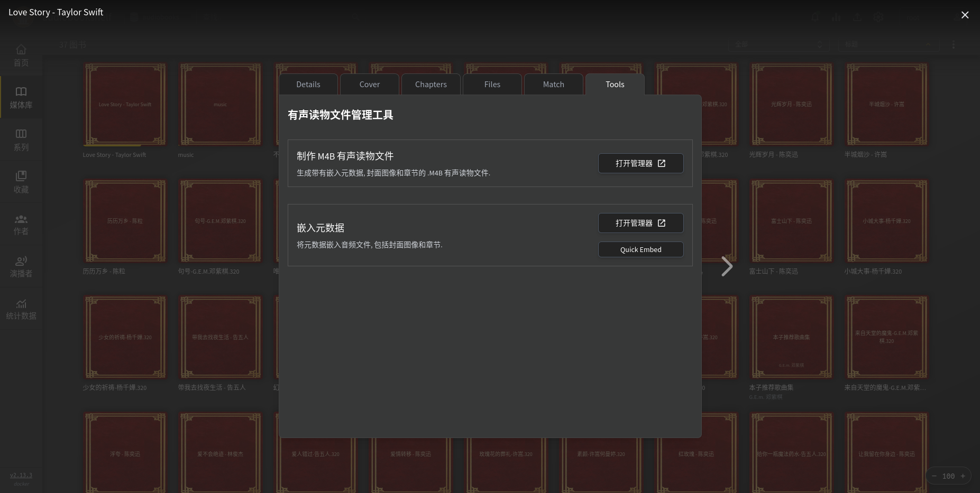The height and width of the screenshot is (493, 980).
Task: Click the 富士山下 - 陈奕迅 cover
Action: coord(791,221)
